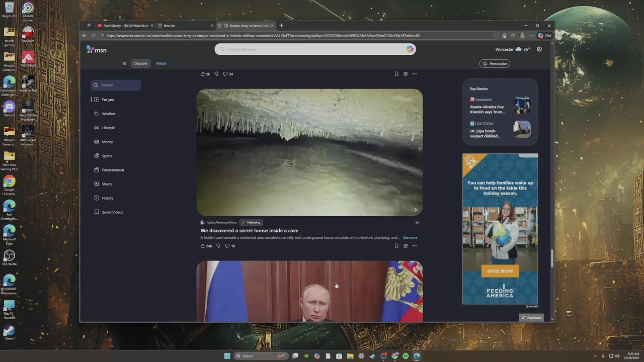644x362 pixels.
Task: Toggle Following for ActionAdventureTwins
Action: click(x=251, y=222)
